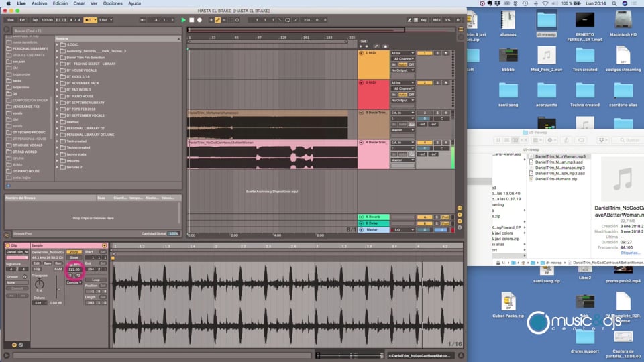Image resolution: width=644 pixels, height=362 pixels.
Task: Expand the DT NOVEMBER PACK folder
Action: pyautogui.click(x=57, y=83)
